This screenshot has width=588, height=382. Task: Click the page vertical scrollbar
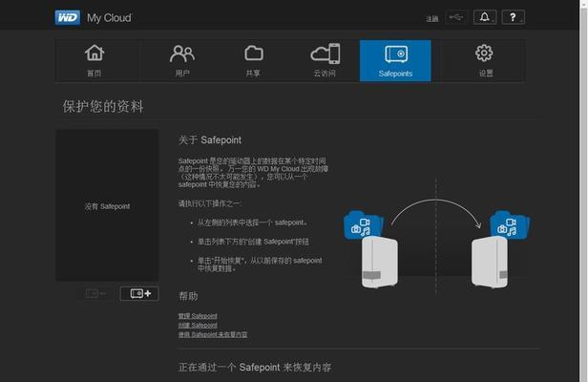click(x=583, y=191)
